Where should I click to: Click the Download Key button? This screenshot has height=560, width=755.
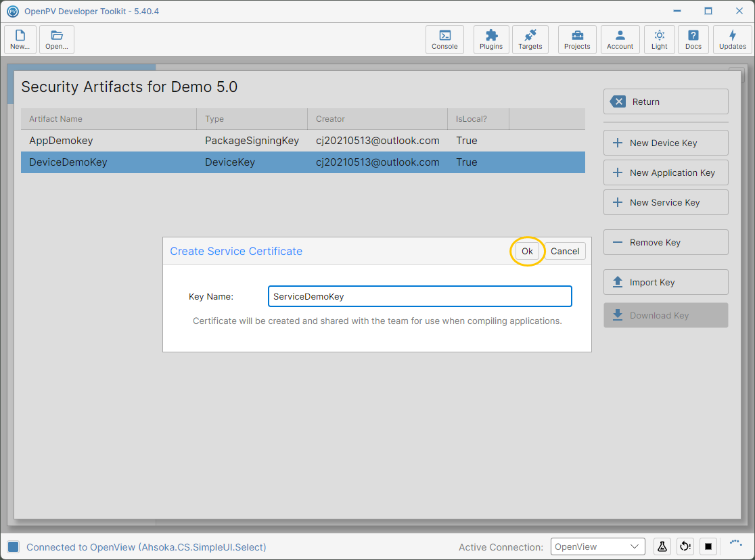[x=666, y=315]
